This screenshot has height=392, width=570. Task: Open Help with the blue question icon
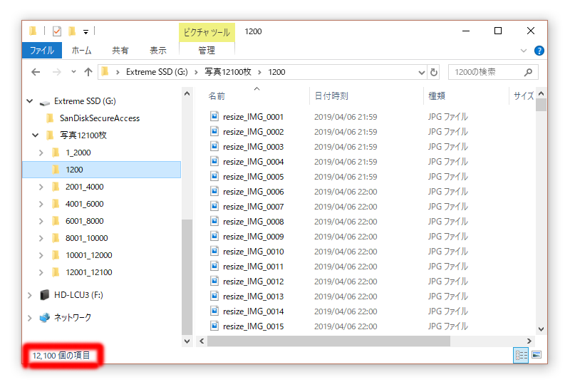point(539,51)
